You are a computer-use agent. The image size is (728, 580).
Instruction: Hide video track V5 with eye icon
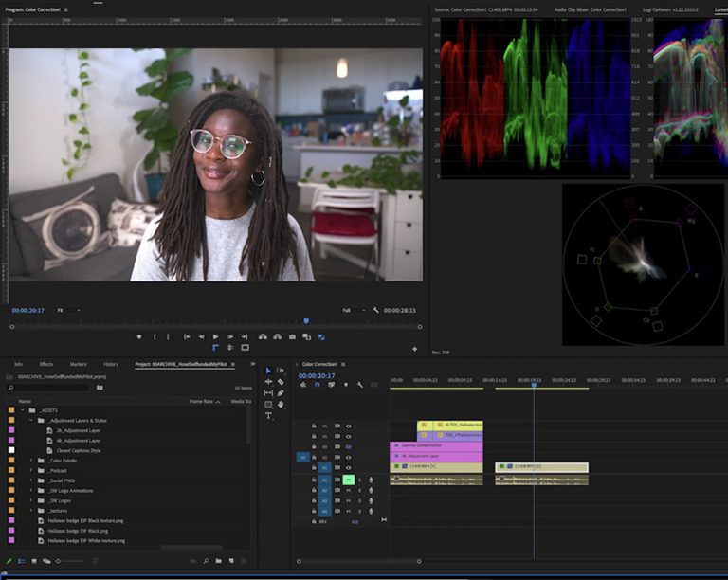(348, 426)
